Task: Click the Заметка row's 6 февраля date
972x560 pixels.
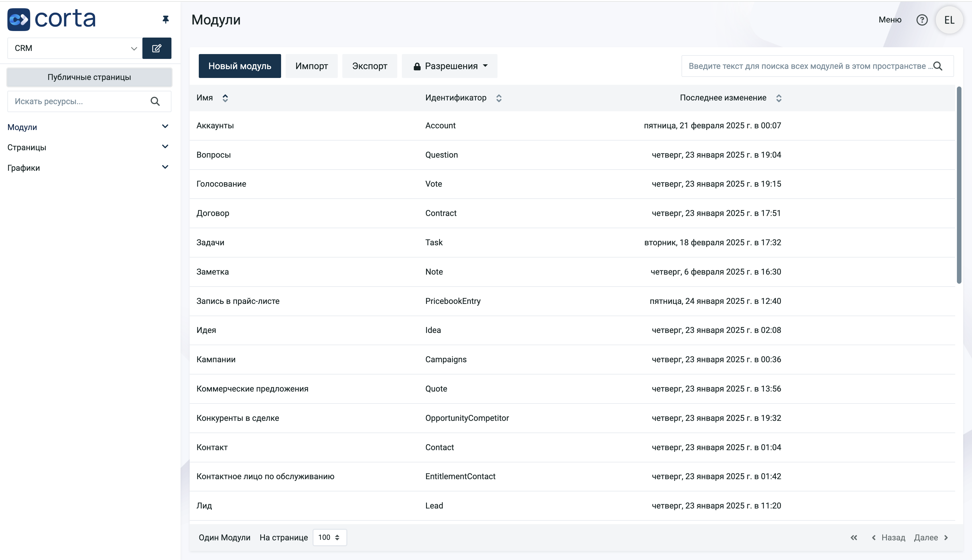Action: click(716, 272)
